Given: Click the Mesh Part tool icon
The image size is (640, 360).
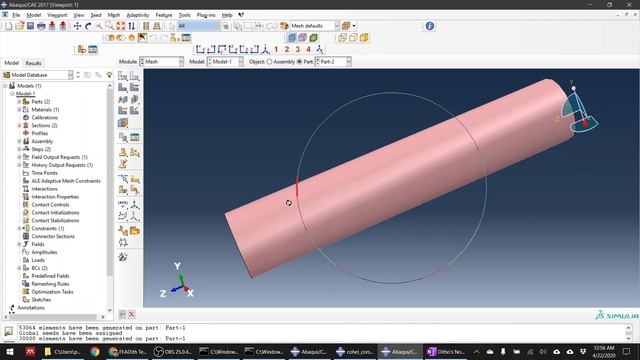Looking at the screenshot, I should (123, 87).
